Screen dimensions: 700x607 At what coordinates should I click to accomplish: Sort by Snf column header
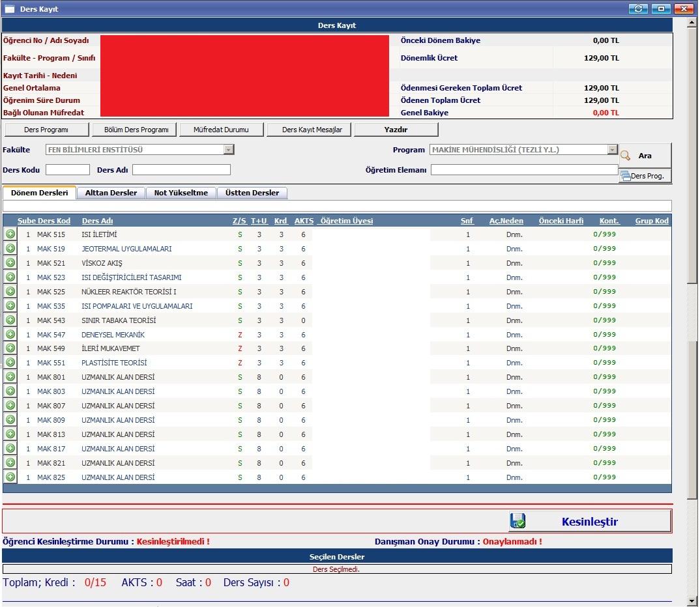[467, 221]
